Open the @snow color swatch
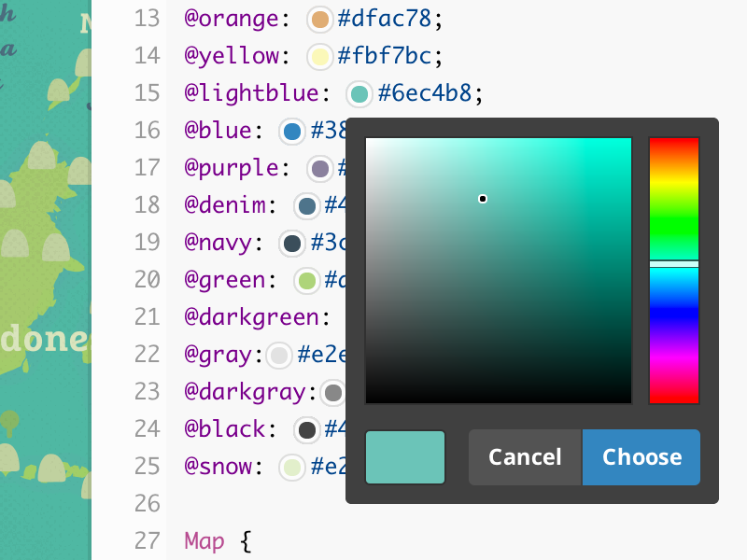The width and height of the screenshot is (747, 560). pos(293,467)
